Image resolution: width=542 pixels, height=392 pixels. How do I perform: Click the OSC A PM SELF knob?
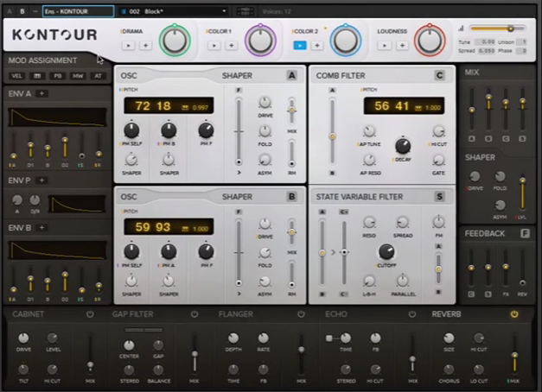coord(131,130)
